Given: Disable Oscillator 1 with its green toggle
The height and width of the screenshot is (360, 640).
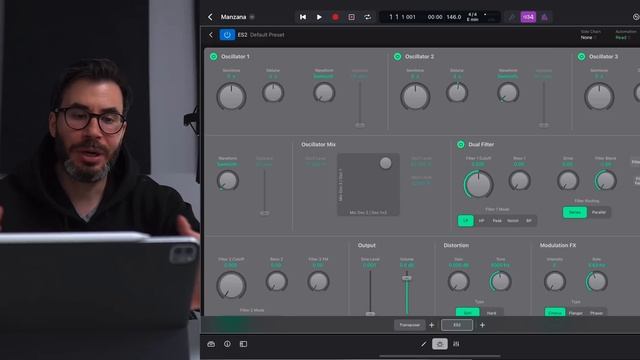Looking at the screenshot, I should [x=213, y=56].
